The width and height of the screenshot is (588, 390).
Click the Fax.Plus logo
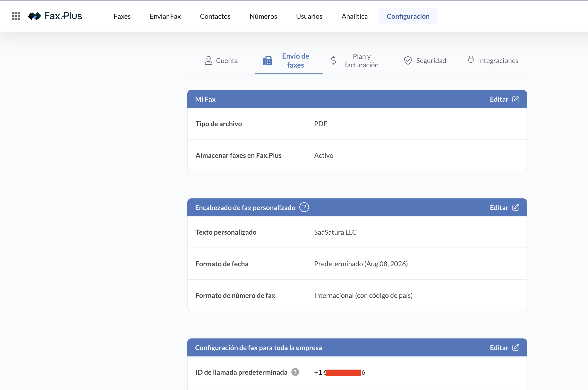click(55, 16)
